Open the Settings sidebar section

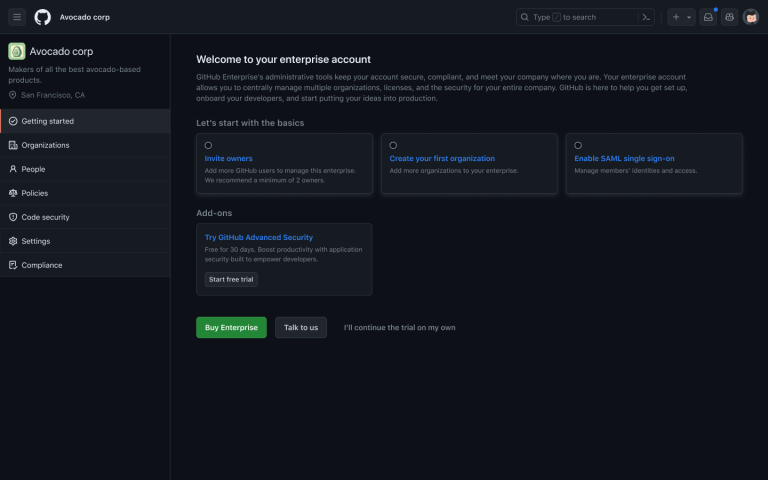coord(36,241)
